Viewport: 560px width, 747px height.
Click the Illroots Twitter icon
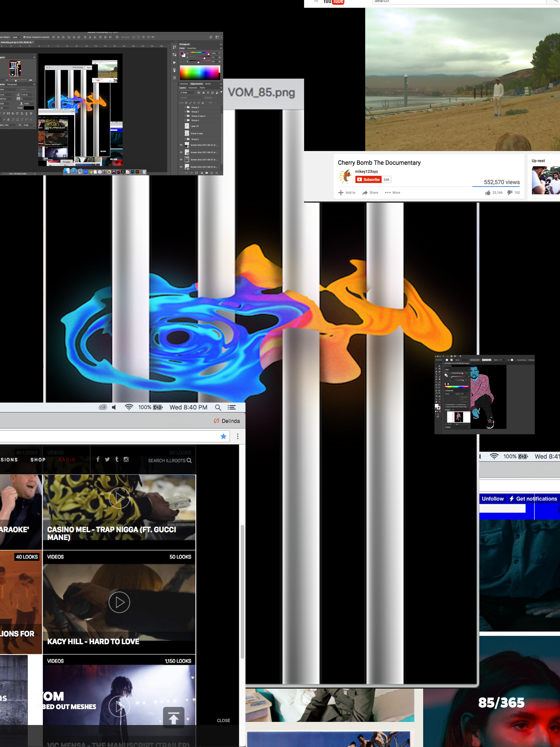(x=107, y=459)
